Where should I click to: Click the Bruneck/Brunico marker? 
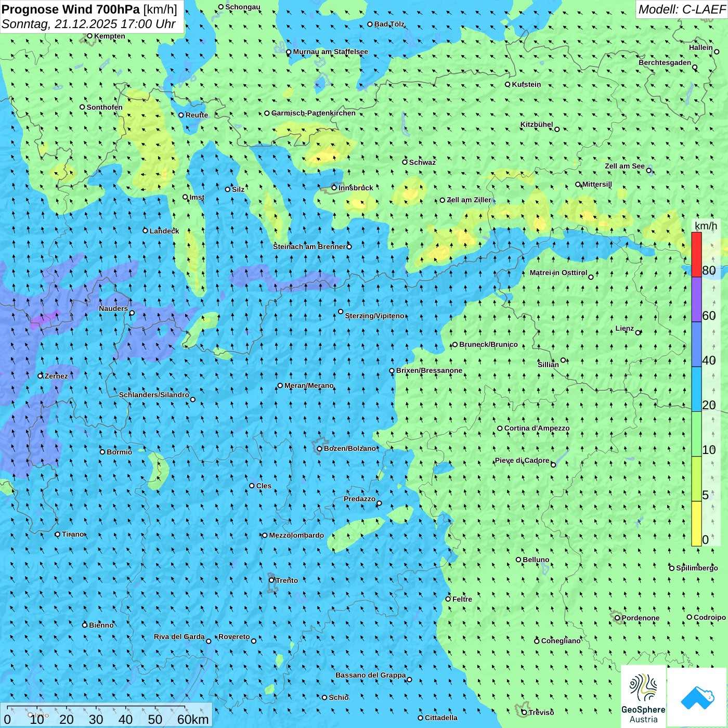(x=454, y=344)
